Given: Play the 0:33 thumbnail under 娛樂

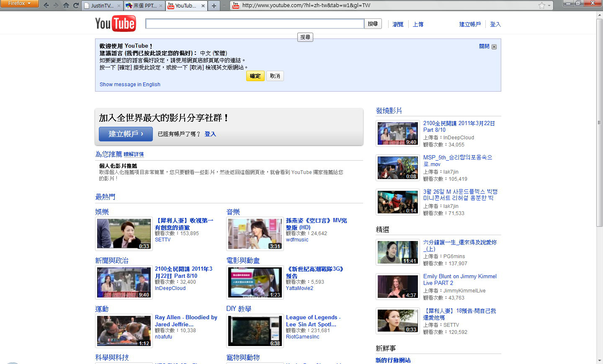Looking at the screenshot, I should coord(124,234).
